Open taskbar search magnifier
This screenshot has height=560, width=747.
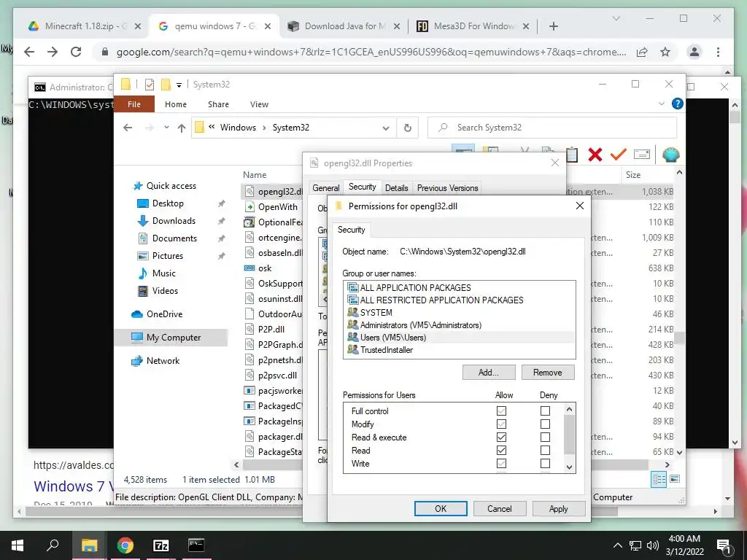53,545
